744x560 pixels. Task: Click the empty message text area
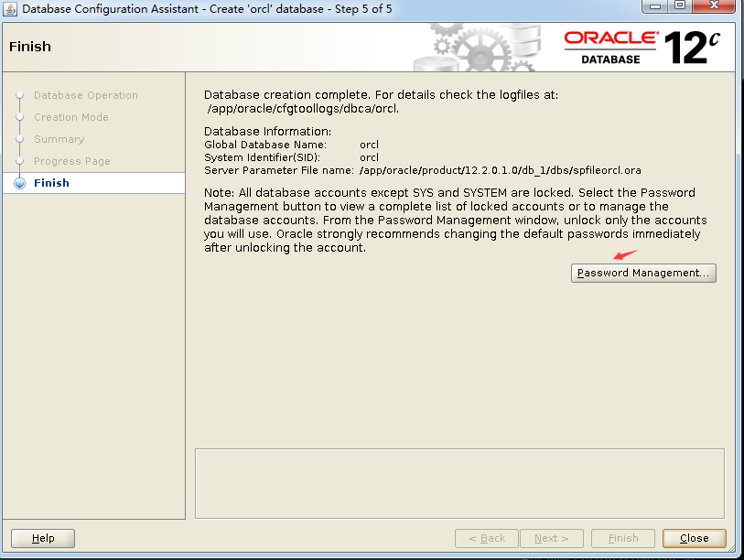coord(459,483)
